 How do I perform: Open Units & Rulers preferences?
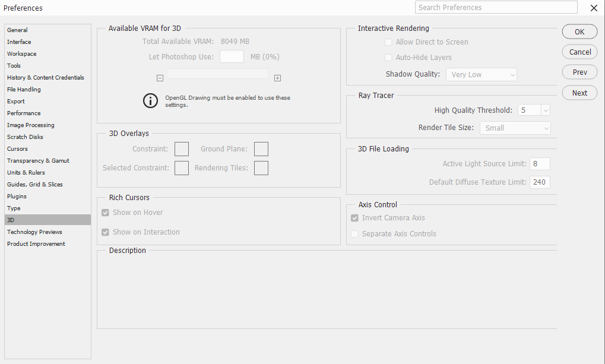(48, 173)
